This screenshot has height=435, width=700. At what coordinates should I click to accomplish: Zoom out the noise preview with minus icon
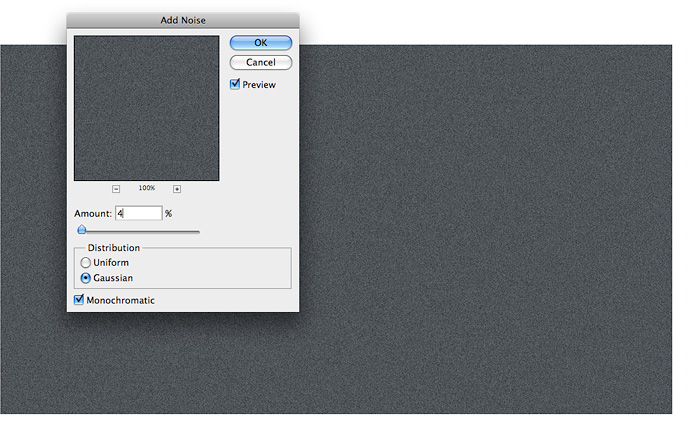116,188
